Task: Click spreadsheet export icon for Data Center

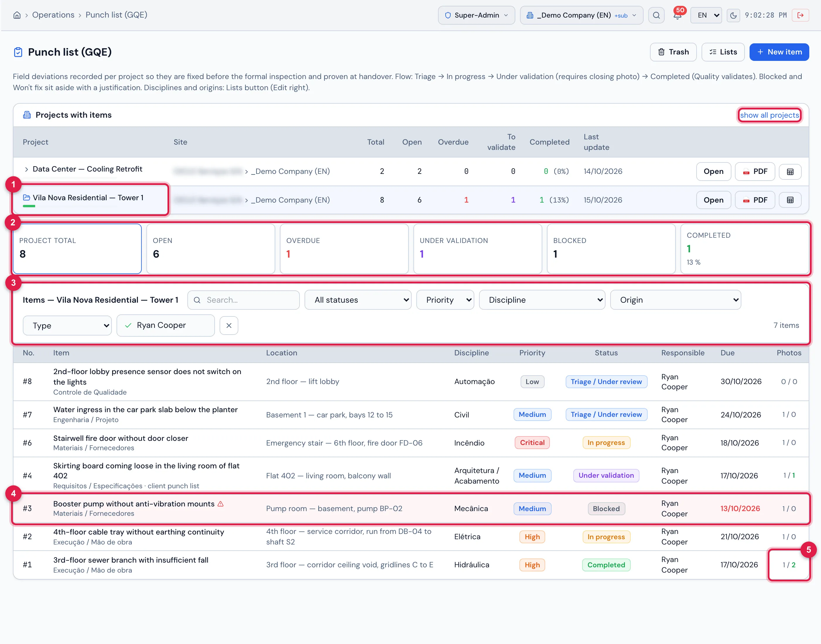Action: [790, 172]
